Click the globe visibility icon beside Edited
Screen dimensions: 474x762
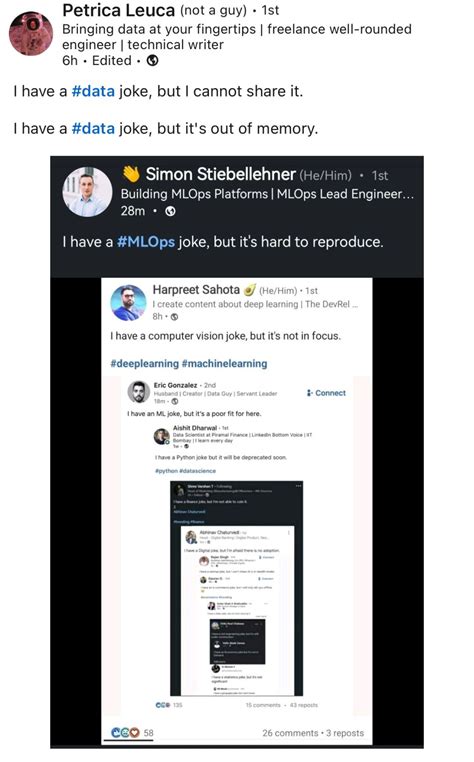click(x=152, y=61)
